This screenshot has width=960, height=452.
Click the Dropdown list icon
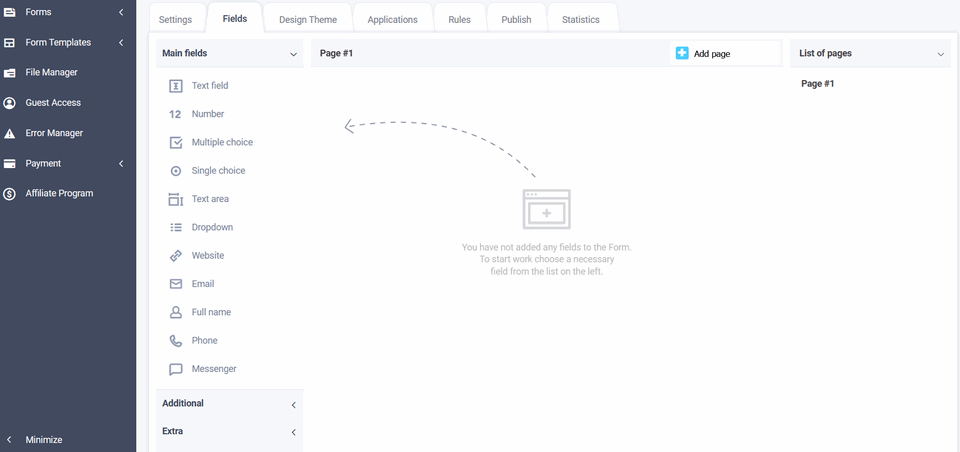(176, 228)
